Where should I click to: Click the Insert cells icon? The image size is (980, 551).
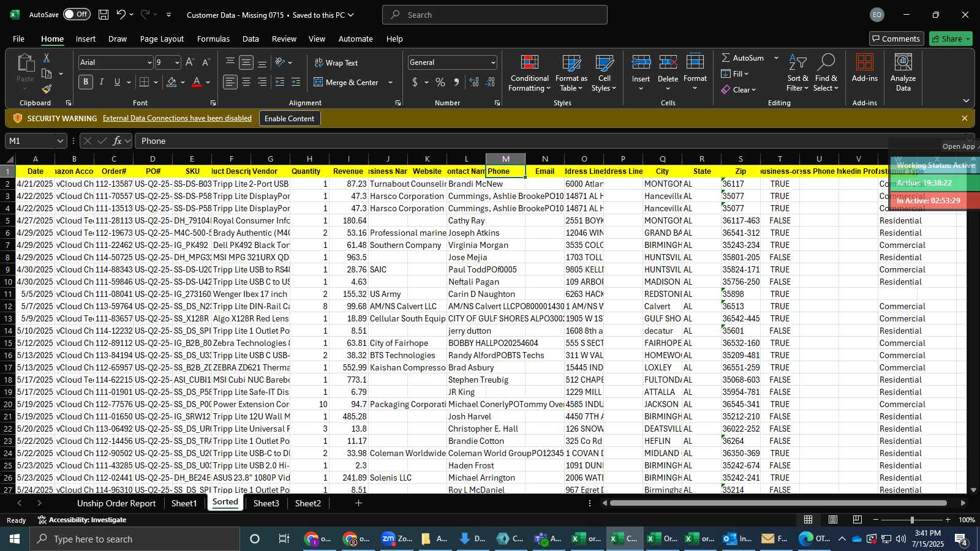[x=641, y=62]
